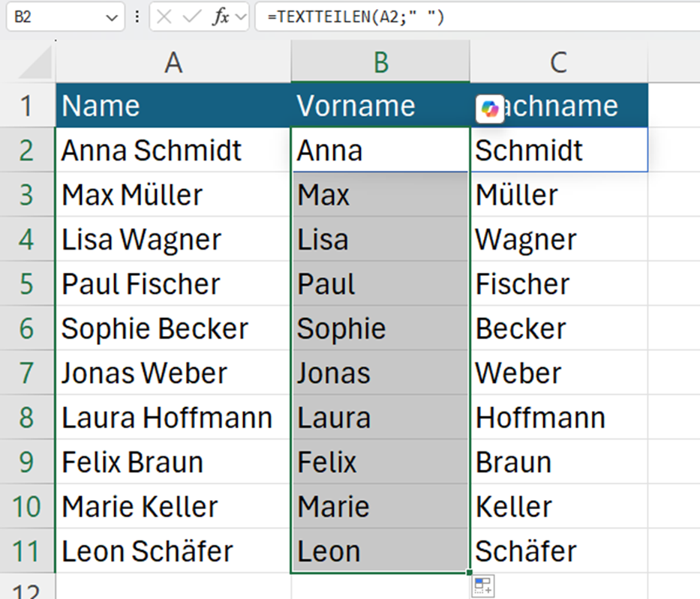The image size is (700, 599).
Task: Click the Insert Function fx icon
Action: pos(221,17)
